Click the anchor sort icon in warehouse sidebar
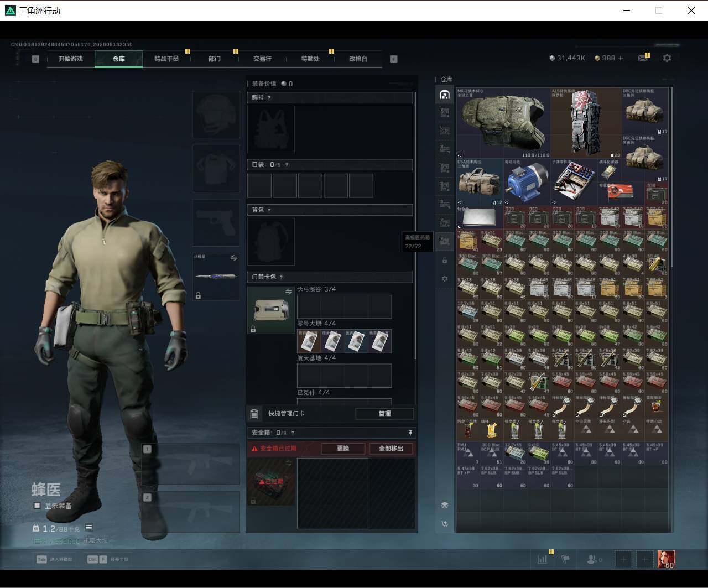The width and height of the screenshot is (708, 588). (445, 523)
